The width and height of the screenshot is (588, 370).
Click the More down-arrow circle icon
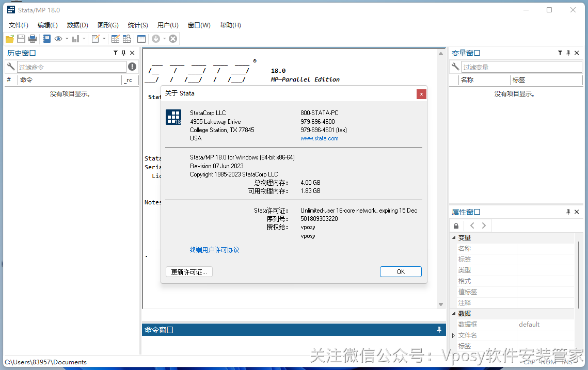155,39
